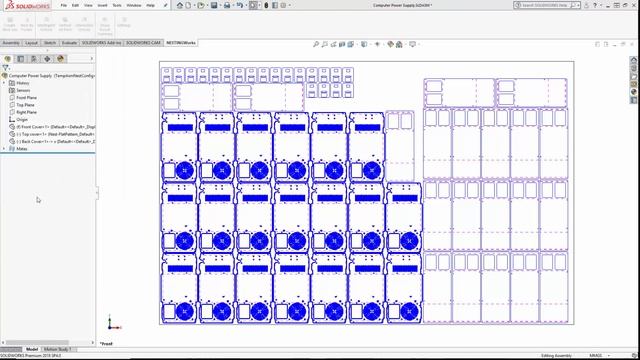640x360 pixels.
Task: Switch to the Evaluate tab
Action: click(x=69, y=43)
